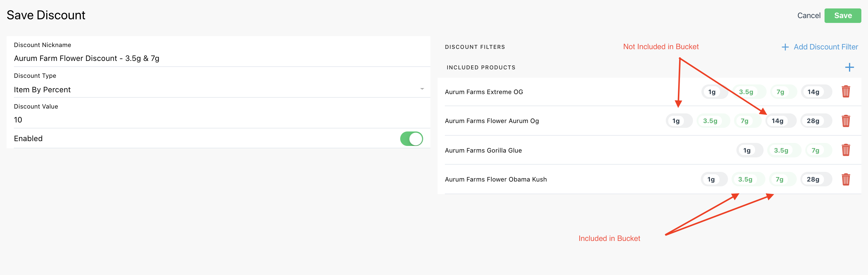Viewport: 868px width, 275px height.
Task: Toggle 7g size for Extreme OG
Action: pyautogui.click(x=780, y=92)
